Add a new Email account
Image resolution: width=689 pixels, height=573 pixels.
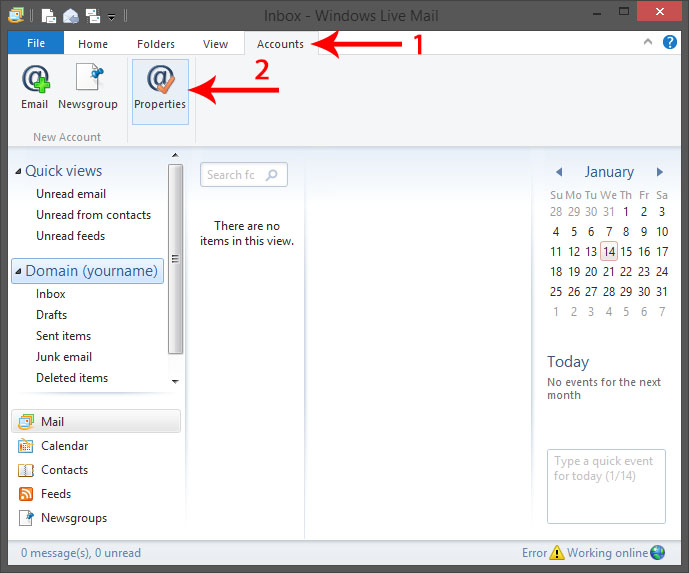(35, 87)
